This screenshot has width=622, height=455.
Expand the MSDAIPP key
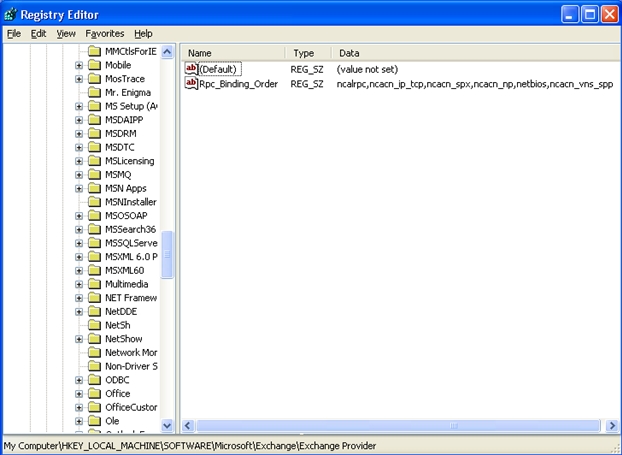(x=79, y=120)
